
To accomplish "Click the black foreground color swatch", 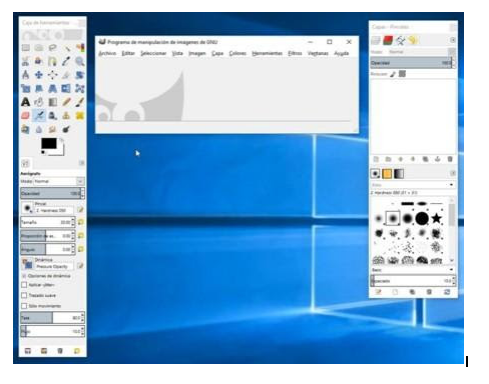I will click(x=49, y=143).
